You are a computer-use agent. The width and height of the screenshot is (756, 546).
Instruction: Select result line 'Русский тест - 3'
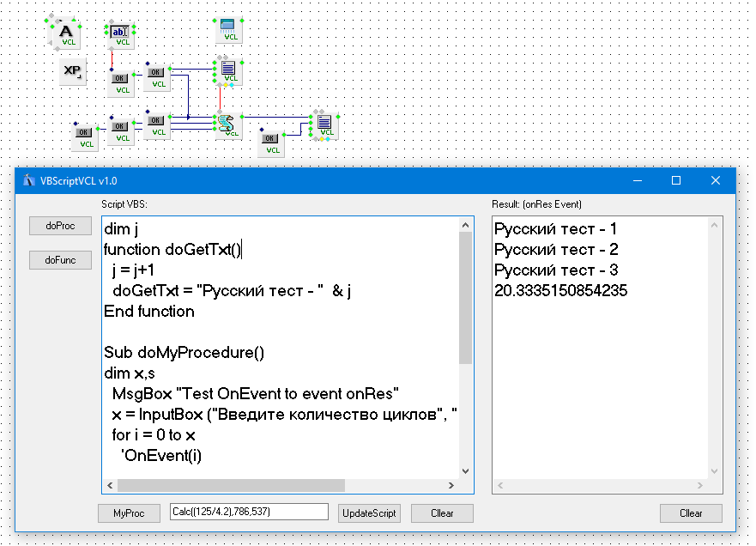pos(556,270)
